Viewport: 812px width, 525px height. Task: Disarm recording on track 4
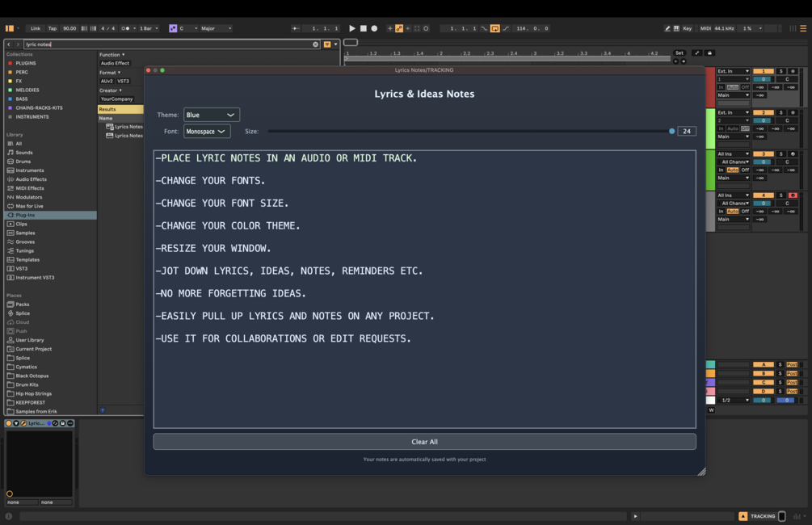793,195
